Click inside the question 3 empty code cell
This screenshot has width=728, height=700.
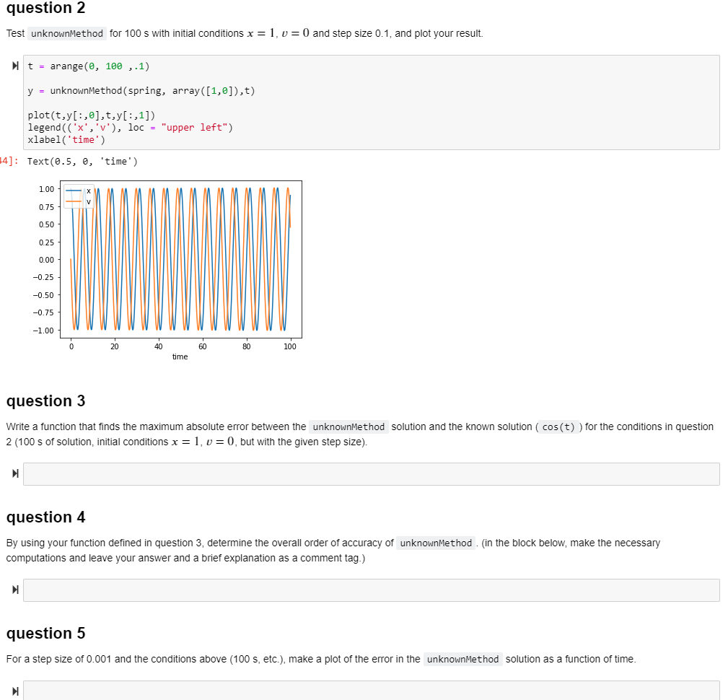tap(372, 474)
